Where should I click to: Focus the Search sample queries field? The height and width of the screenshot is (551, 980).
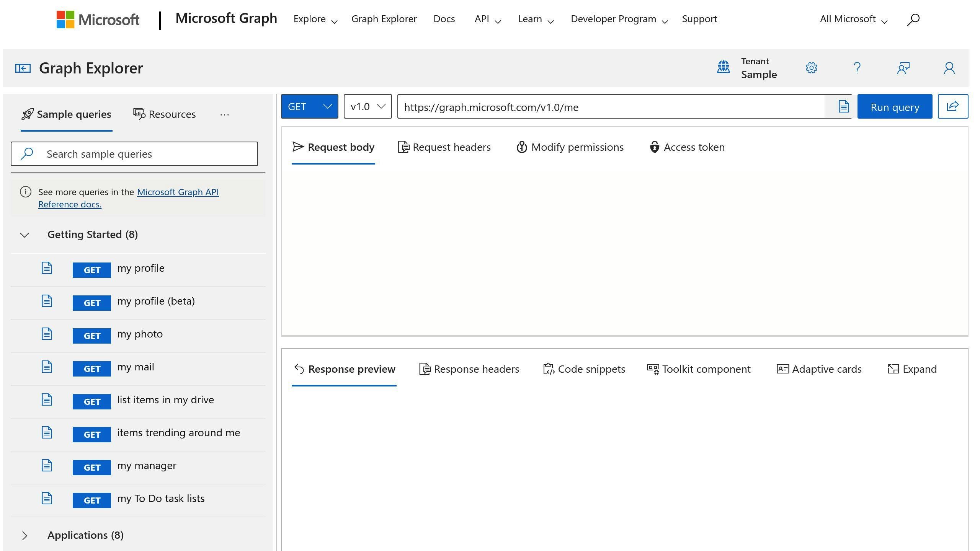coord(134,154)
